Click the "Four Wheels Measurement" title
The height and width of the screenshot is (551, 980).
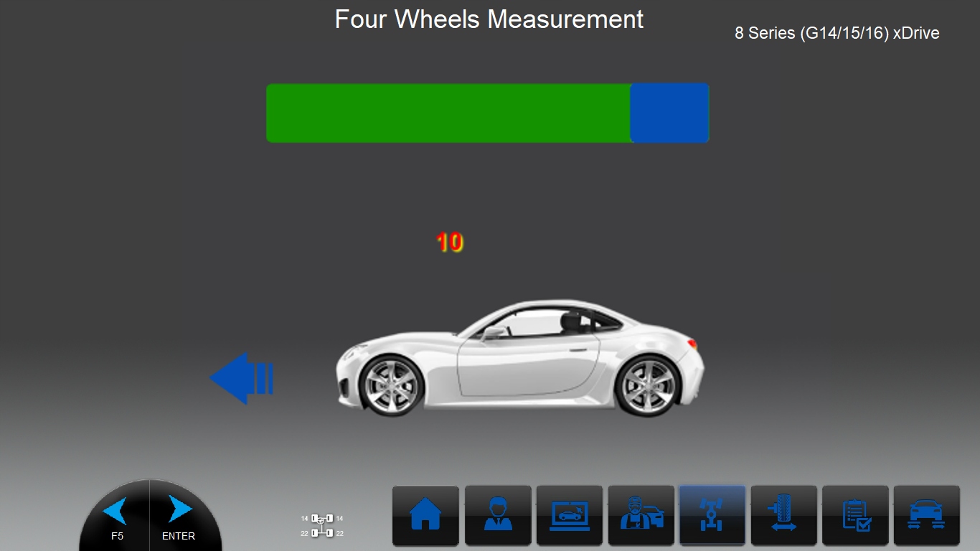coord(489,19)
